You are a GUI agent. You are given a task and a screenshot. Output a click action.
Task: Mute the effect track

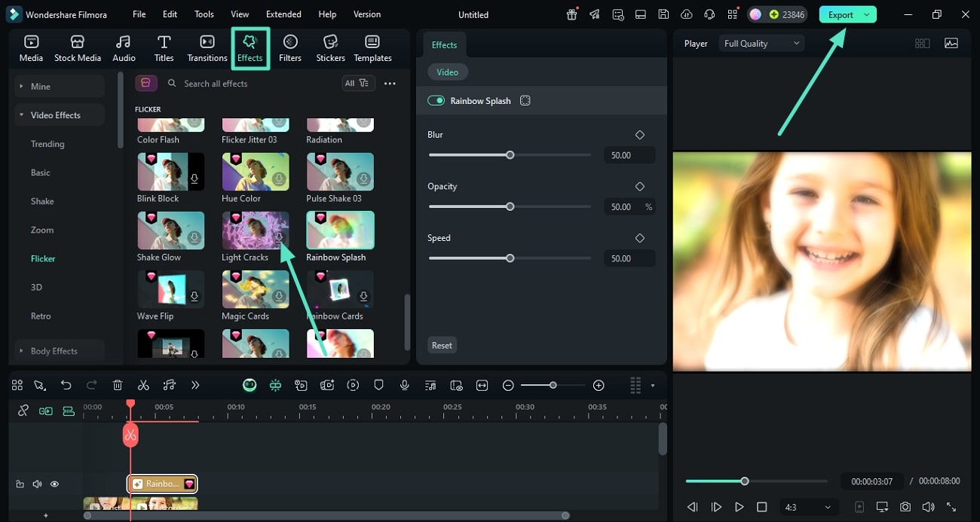click(x=37, y=484)
